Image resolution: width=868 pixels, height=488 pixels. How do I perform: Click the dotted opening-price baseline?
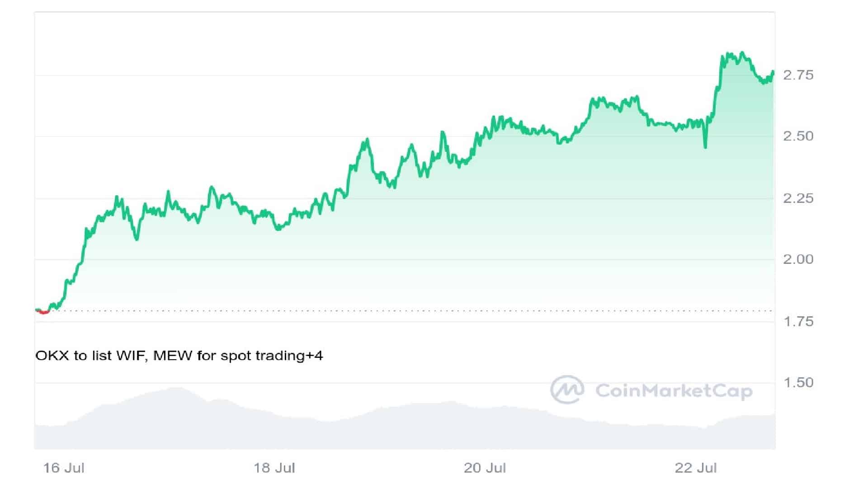coord(407,311)
